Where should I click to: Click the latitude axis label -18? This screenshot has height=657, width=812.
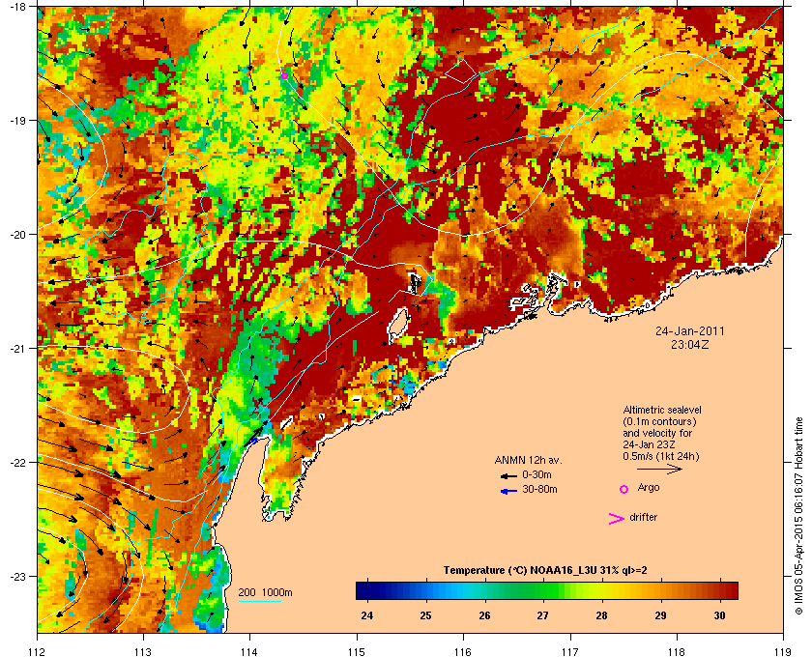pos(17,7)
